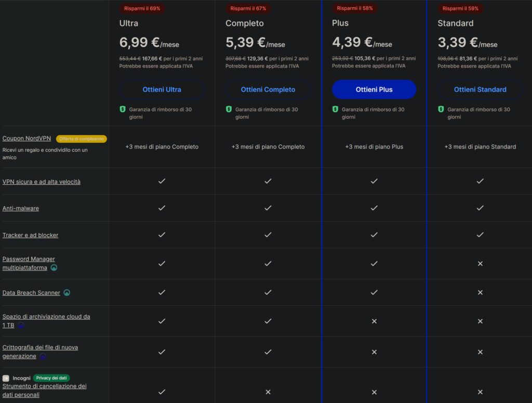Click the Completo cross mark for Incogni row
Viewport: 532px width, 403px height.
(x=268, y=392)
